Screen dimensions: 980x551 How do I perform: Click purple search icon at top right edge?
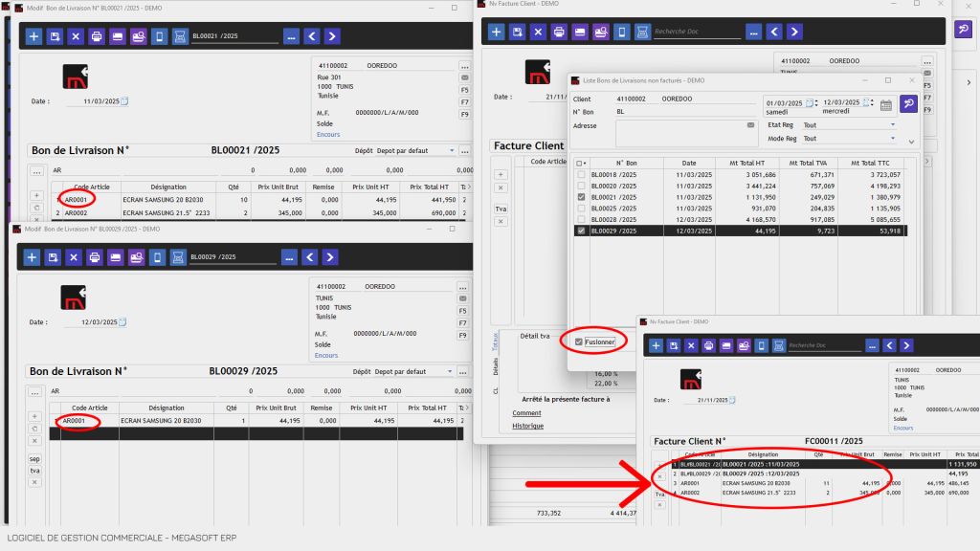pyautogui.click(x=963, y=29)
